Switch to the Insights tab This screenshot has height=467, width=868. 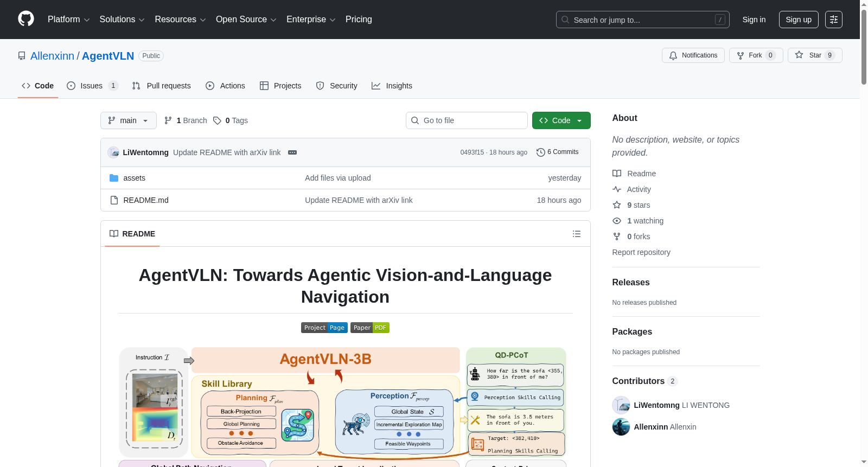tap(392, 86)
